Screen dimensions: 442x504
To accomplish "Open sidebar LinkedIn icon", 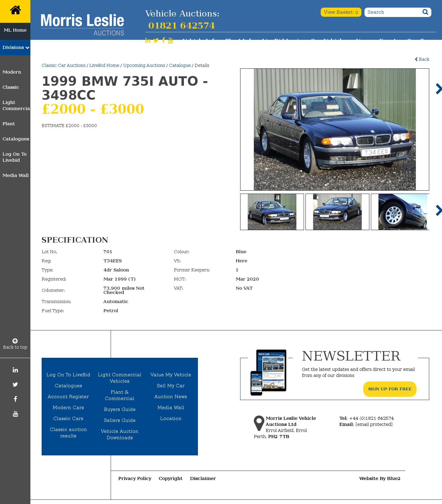I will click(15, 370).
